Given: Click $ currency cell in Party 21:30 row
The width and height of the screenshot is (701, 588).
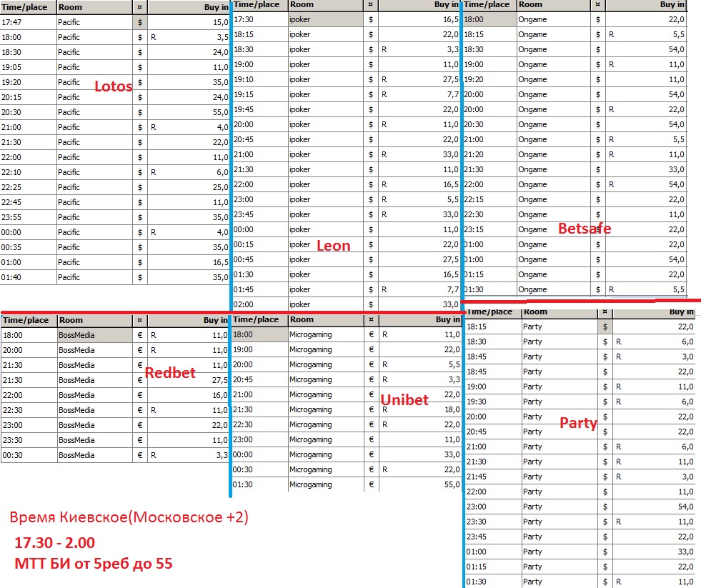Looking at the screenshot, I should (605, 462).
